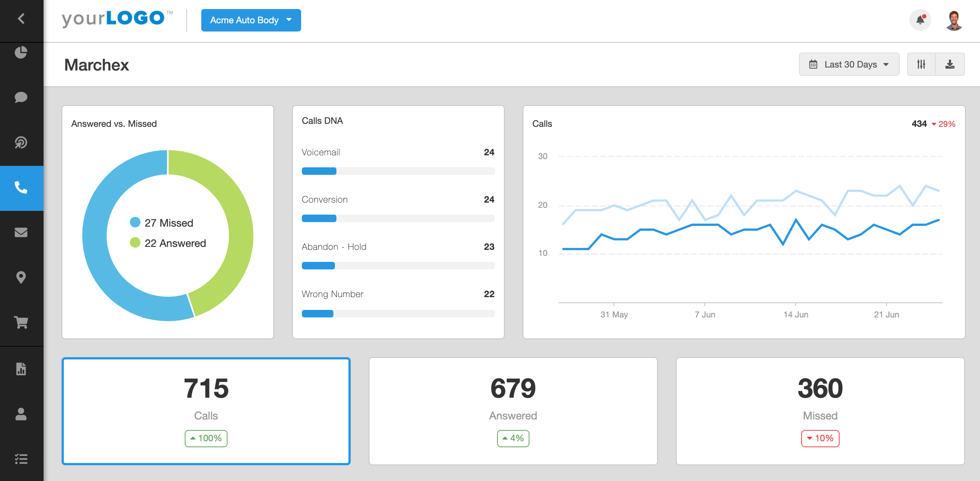Screen dimensions: 980x481
Task: Click the notification bell icon
Action: coord(920,20)
